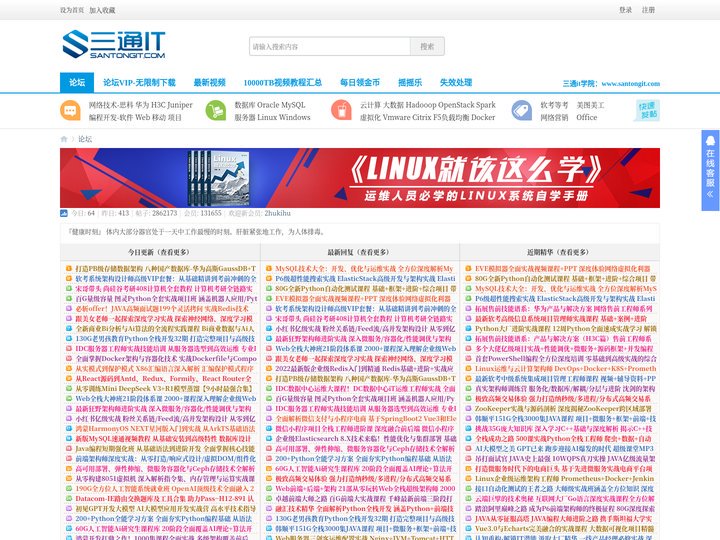Screen dimensions: 720x540
Task: Open thread Web前端+后端+架构 21部
Action: (x=366, y=489)
